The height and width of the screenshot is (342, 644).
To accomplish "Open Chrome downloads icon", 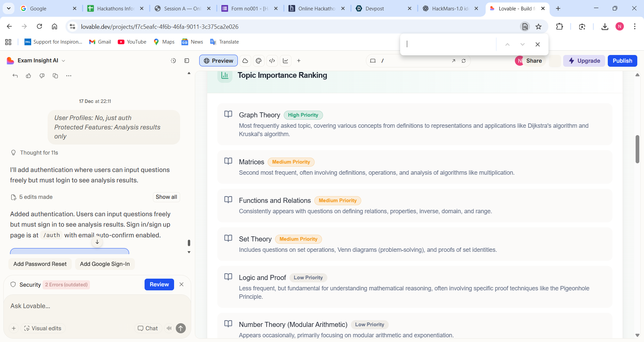I will (x=605, y=26).
